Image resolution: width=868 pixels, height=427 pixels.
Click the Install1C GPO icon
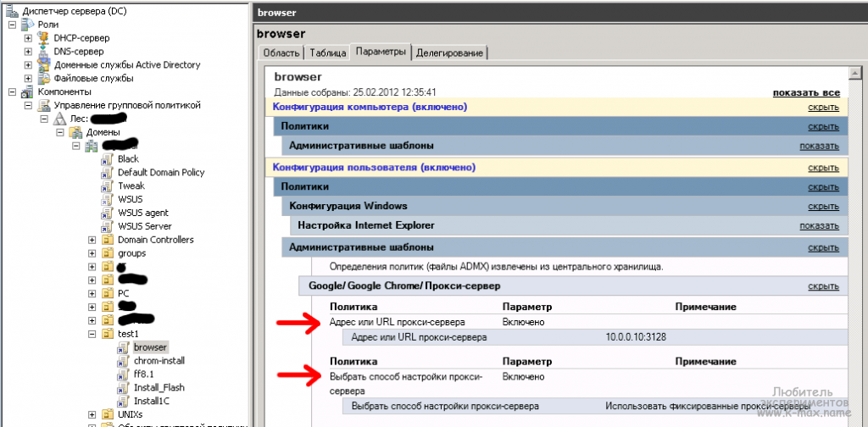coord(124,401)
